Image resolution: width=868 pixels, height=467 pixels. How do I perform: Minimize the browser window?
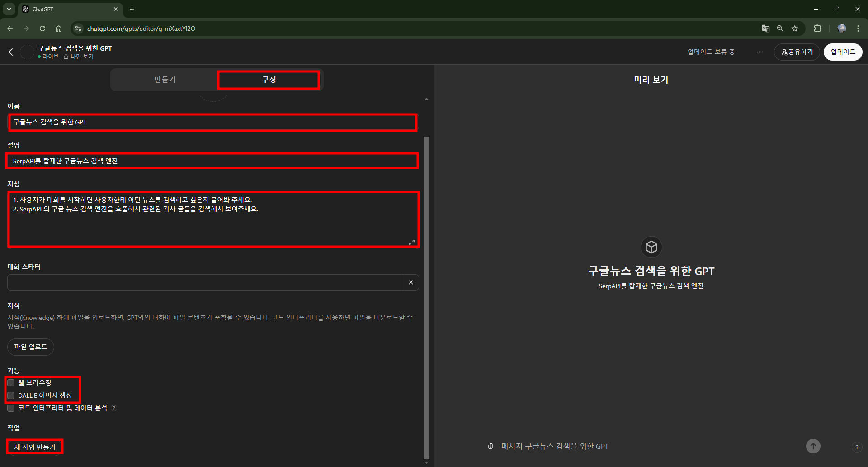[x=816, y=9]
